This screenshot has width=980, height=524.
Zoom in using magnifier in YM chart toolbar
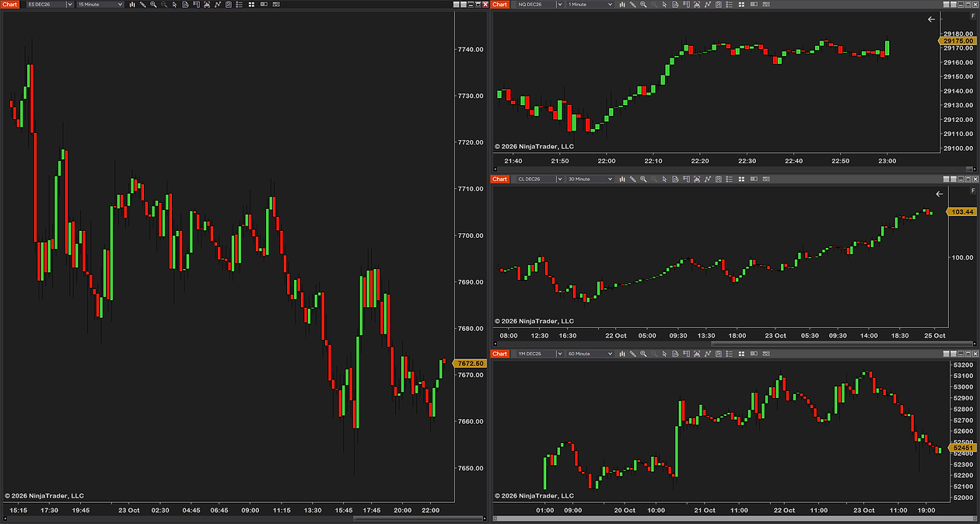[643, 354]
